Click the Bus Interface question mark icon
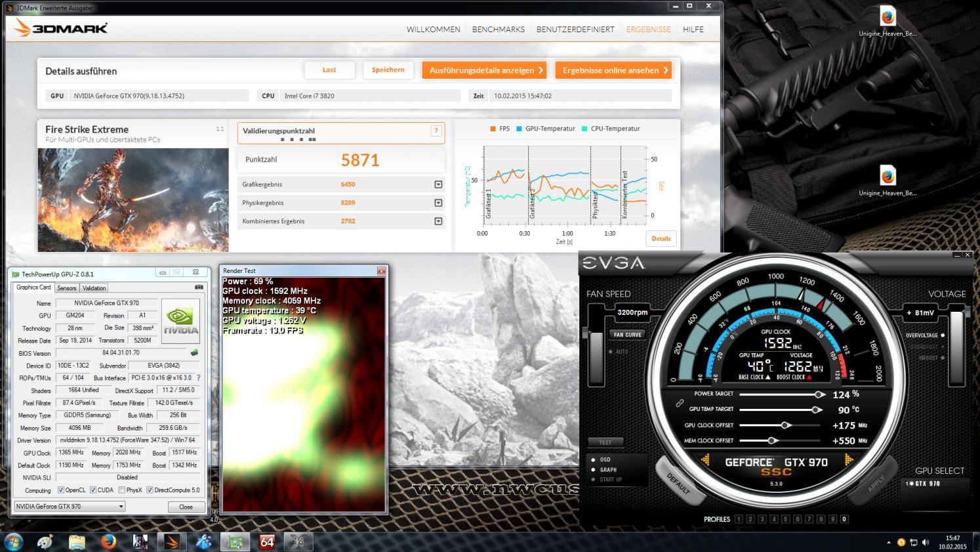This screenshot has height=552, width=980. point(199,378)
